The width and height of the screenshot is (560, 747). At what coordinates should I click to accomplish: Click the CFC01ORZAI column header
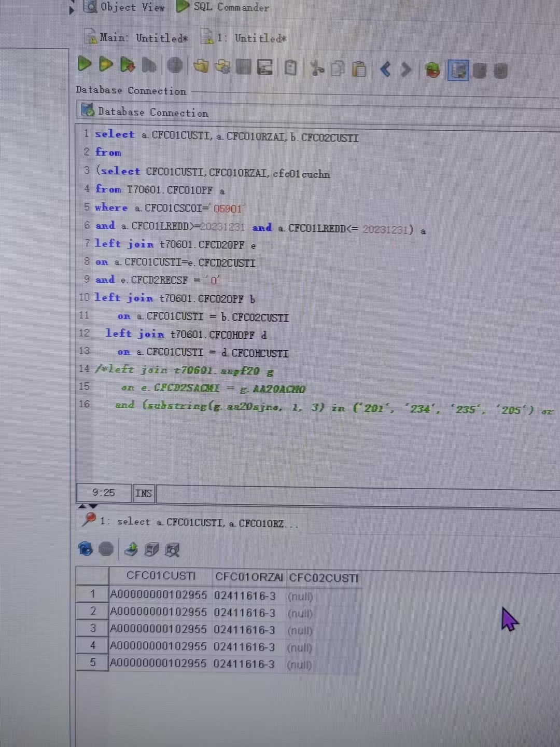click(249, 577)
